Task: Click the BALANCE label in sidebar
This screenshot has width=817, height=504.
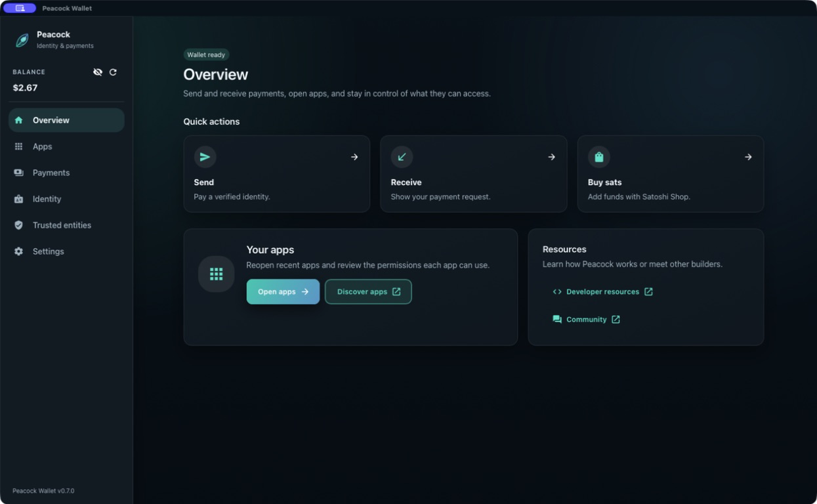Action: (29, 72)
